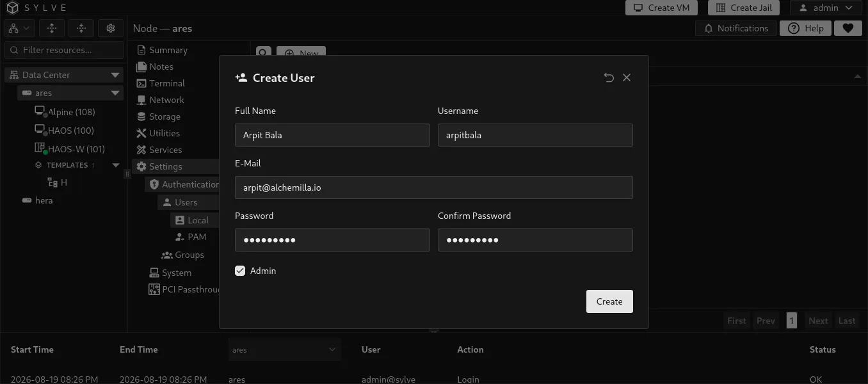Select template H in the tree
Viewport: 868px width, 384px height.
pyautogui.click(x=58, y=182)
